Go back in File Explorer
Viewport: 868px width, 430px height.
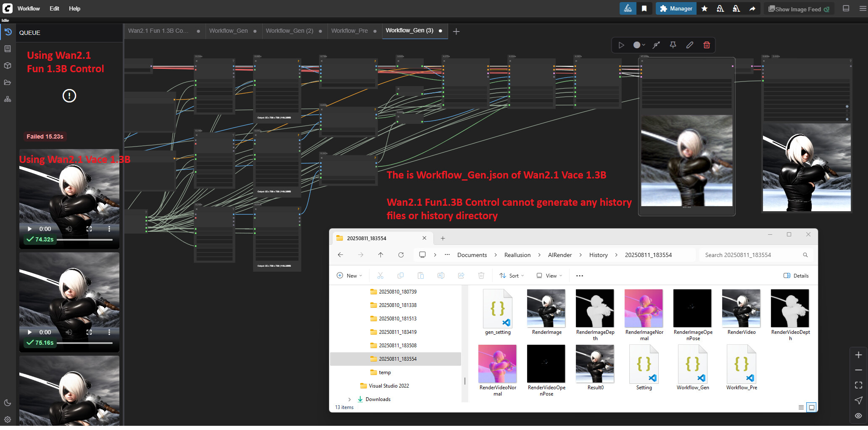(340, 255)
